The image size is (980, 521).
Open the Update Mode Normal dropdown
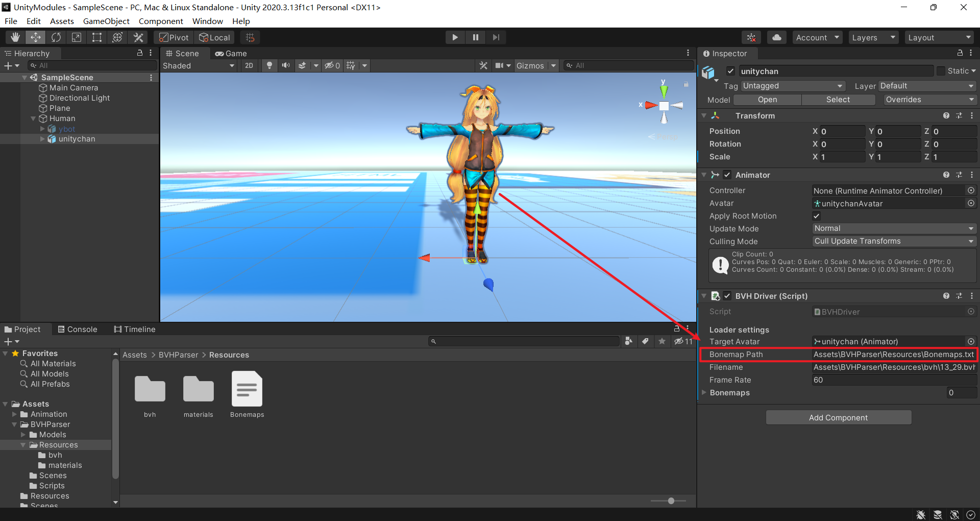pos(894,228)
